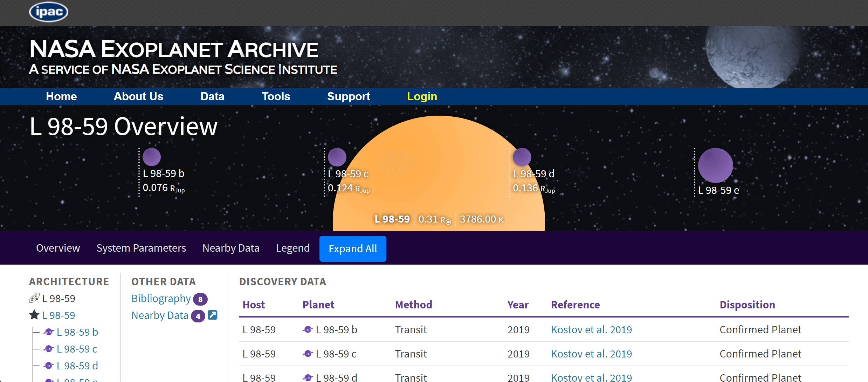The width and height of the screenshot is (868, 382).
Task: Open the Home menu
Action: click(61, 96)
